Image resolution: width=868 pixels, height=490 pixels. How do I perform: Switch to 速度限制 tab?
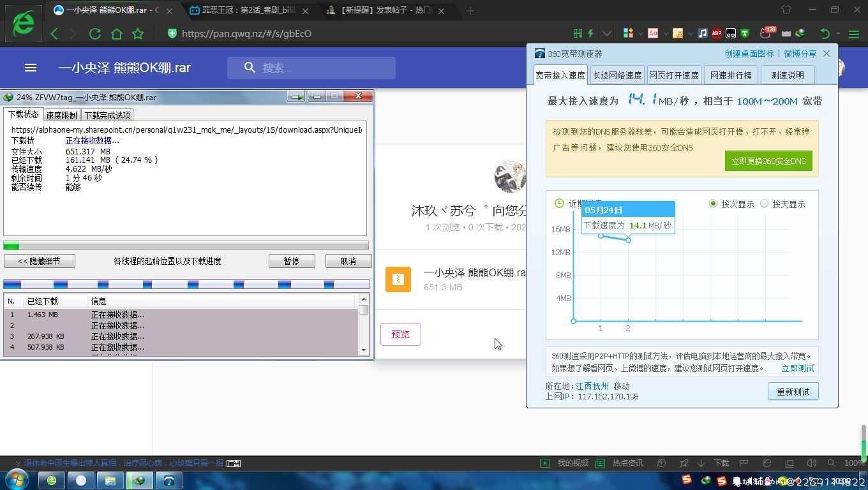61,115
